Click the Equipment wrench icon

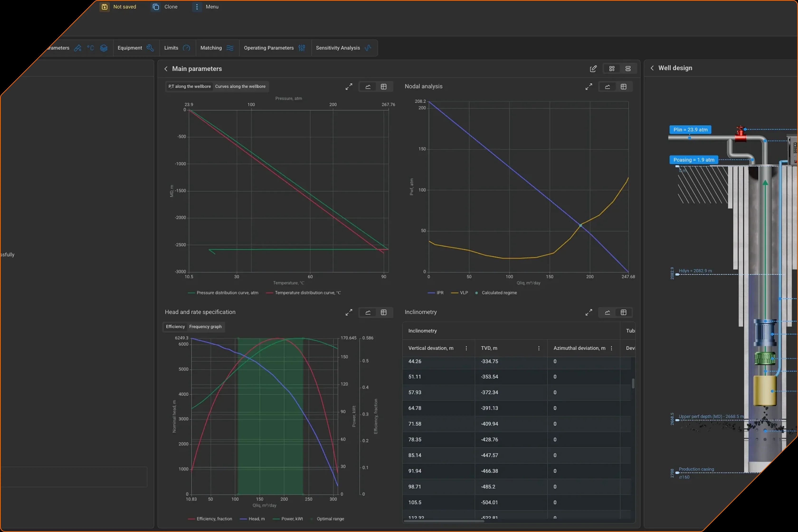point(150,48)
